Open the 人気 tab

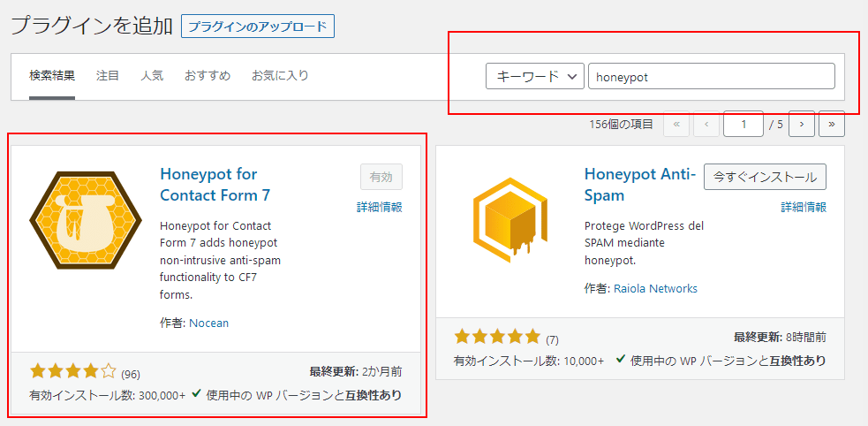[152, 76]
